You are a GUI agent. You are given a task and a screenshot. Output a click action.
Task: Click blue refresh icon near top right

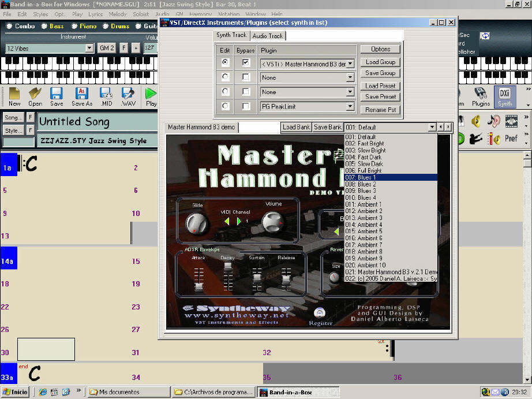click(485, 36)
